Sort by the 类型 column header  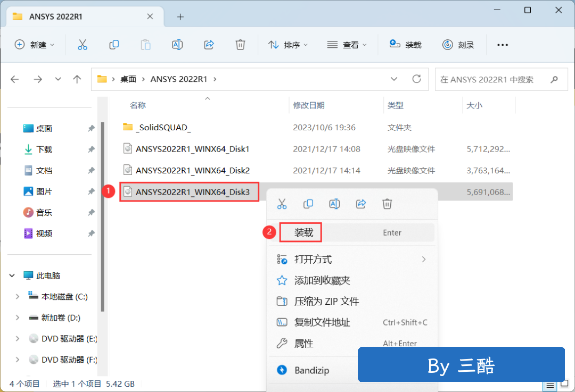pos(396,105)
